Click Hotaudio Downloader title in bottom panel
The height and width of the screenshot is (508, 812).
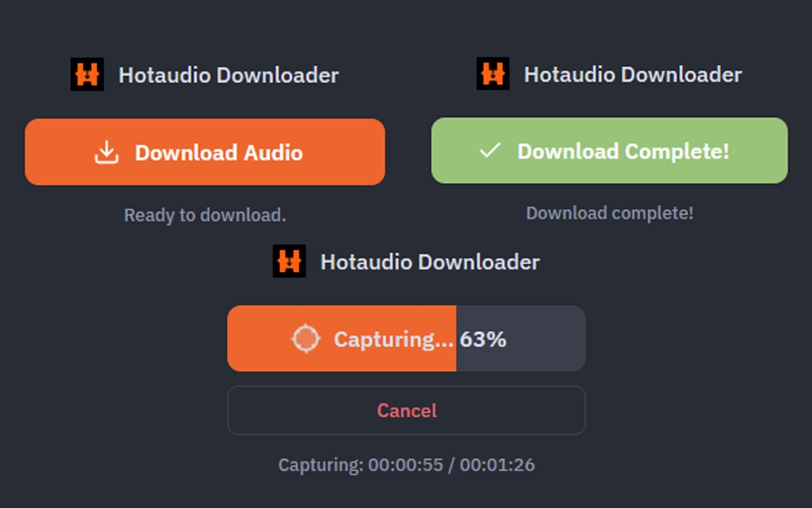tap(429, 262)
